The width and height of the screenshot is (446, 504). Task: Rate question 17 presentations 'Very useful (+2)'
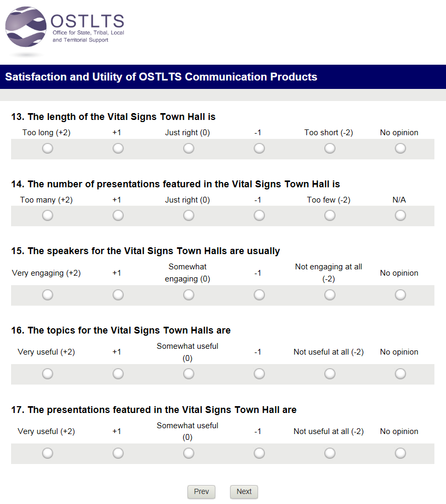click(47, 453)
